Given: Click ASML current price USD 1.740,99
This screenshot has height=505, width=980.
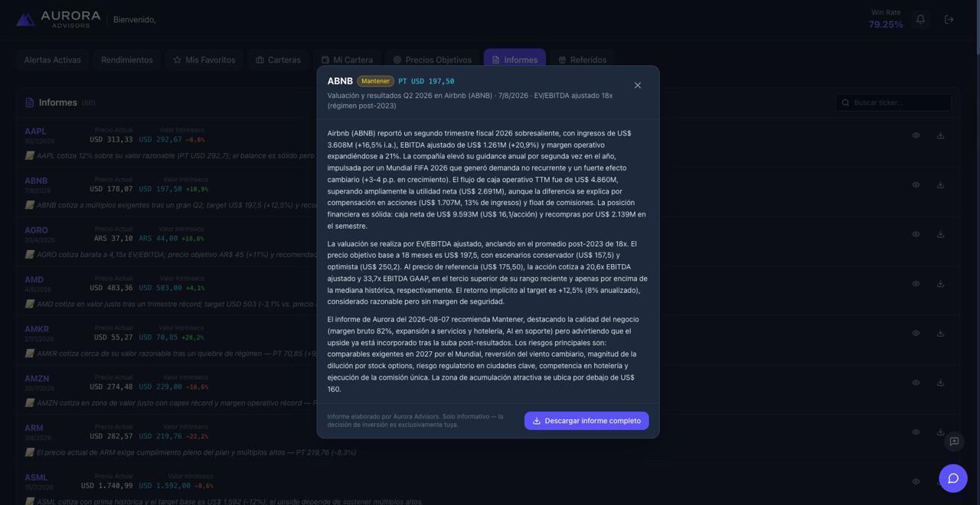Looking at the screenshot, I should click(x=107, y=486).
